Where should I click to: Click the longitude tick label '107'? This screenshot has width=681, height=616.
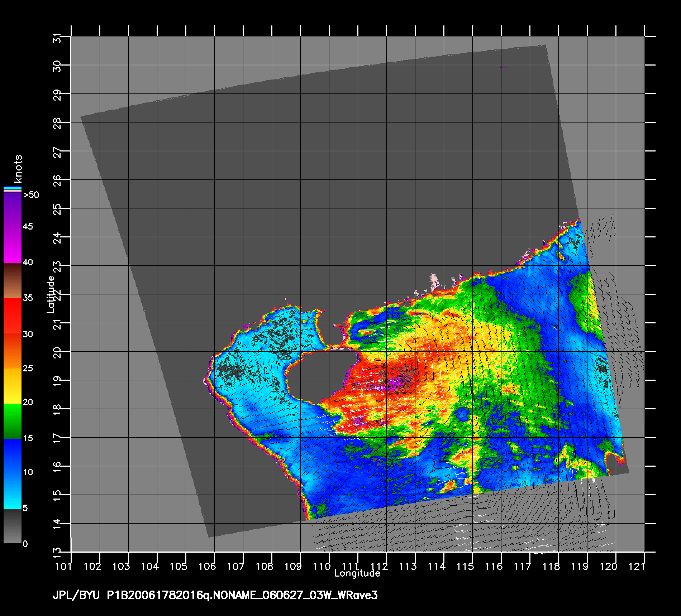(x=235, y=566)
